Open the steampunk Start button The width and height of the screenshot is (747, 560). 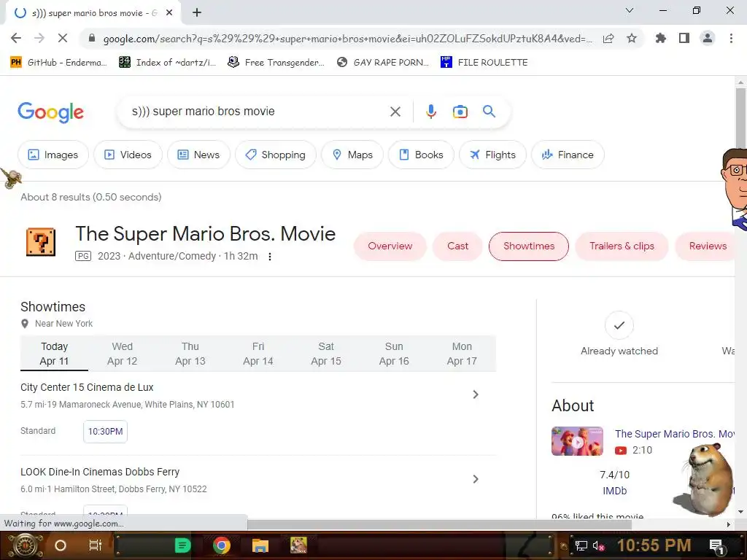pos(24,545)
